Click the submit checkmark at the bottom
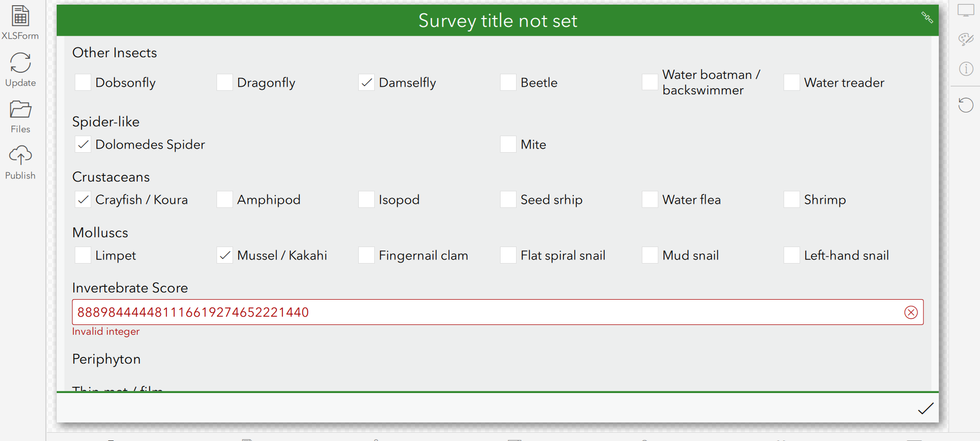980x441 pixels. [x=925, y=409]
